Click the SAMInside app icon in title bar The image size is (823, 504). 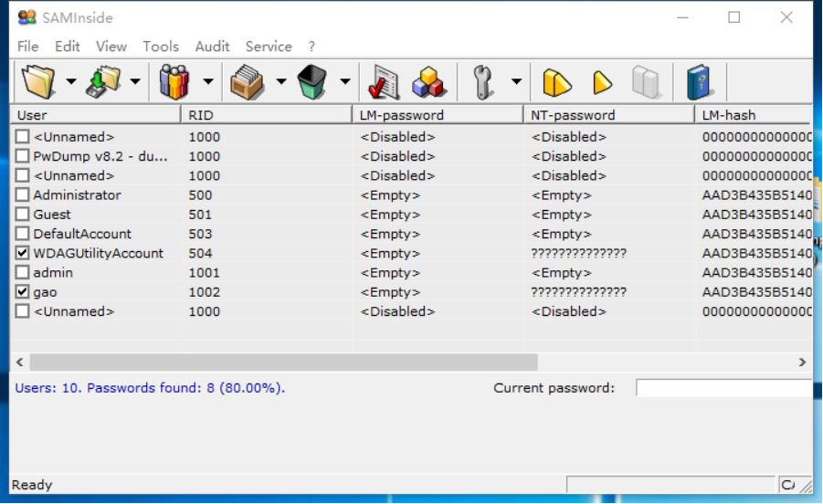[26, 17]
